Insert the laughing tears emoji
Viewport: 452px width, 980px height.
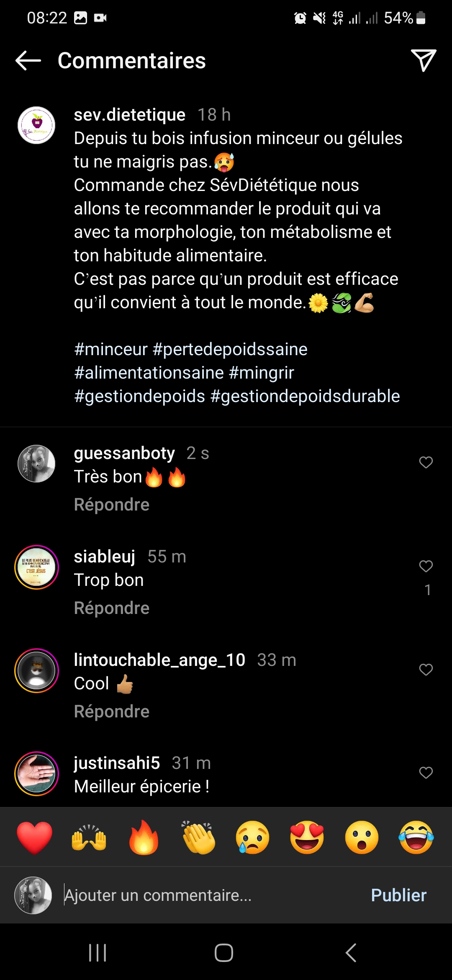click(x=416, y=838)
